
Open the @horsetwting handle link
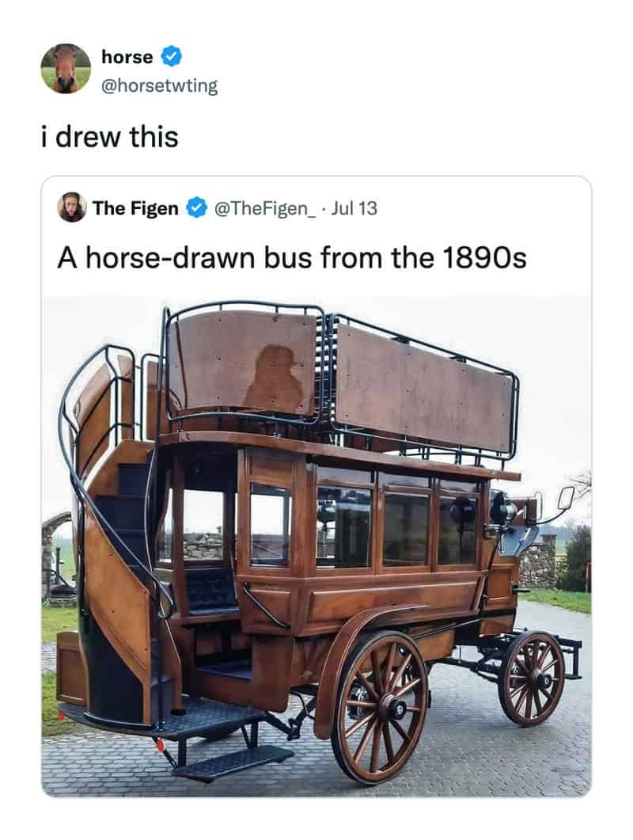(160, 86)
